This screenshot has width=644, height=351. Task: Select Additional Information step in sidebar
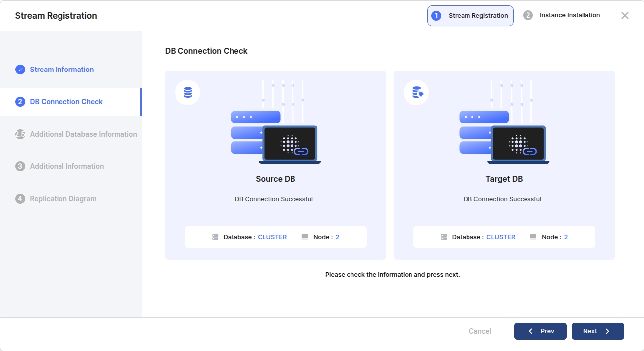click(x=67, y=166)
